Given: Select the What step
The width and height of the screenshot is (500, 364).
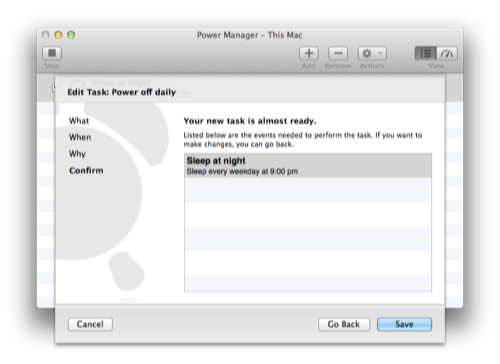Looking at the screenshot, I should point(79,121).
